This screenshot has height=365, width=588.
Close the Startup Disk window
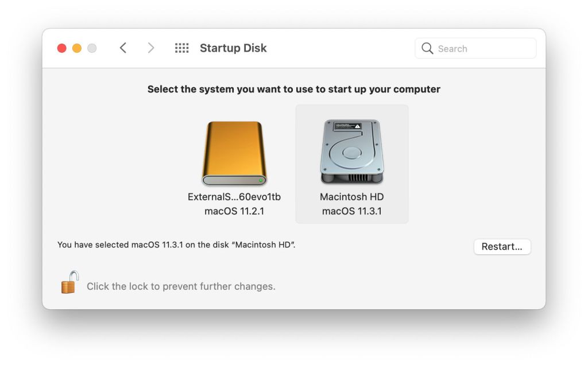(62, 48)
